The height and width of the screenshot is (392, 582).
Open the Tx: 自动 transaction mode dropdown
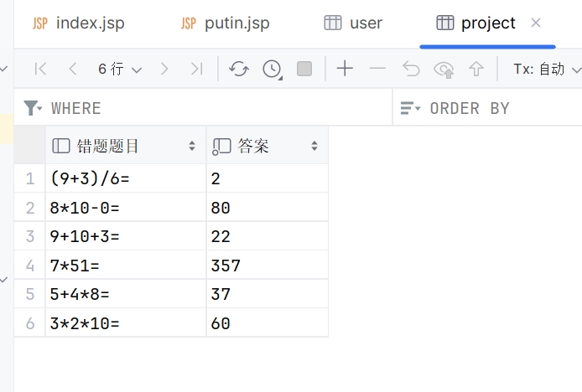[x=545, y=69]
